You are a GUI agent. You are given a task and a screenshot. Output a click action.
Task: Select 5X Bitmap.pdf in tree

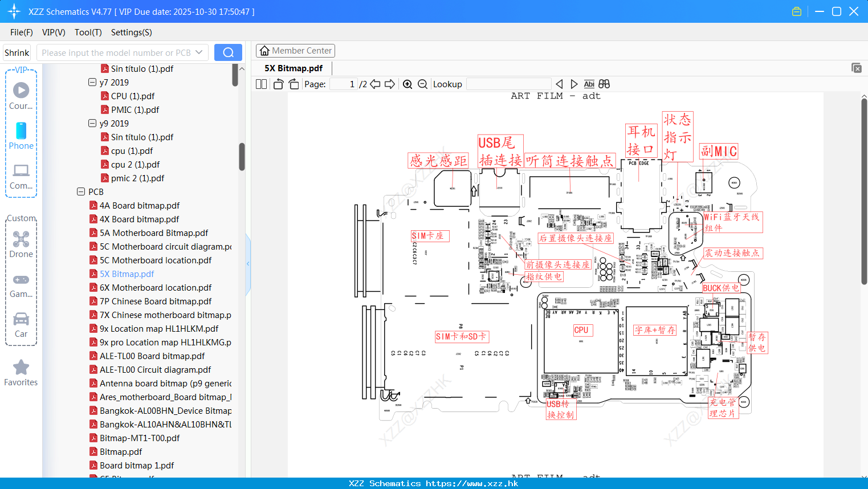[x=127, y=274]
